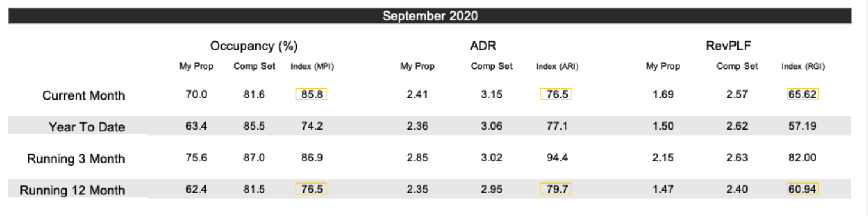Click highlighted ARI value 76.5 for Current Month
The width and height of the screenshot is (868, 216).
555,94
